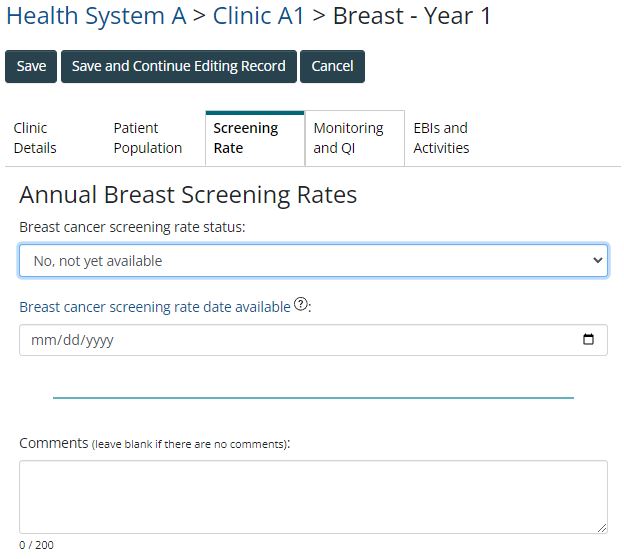624x559 pixels.
Task: Switch to the Clinic Details tab
Action: [35, 138]
